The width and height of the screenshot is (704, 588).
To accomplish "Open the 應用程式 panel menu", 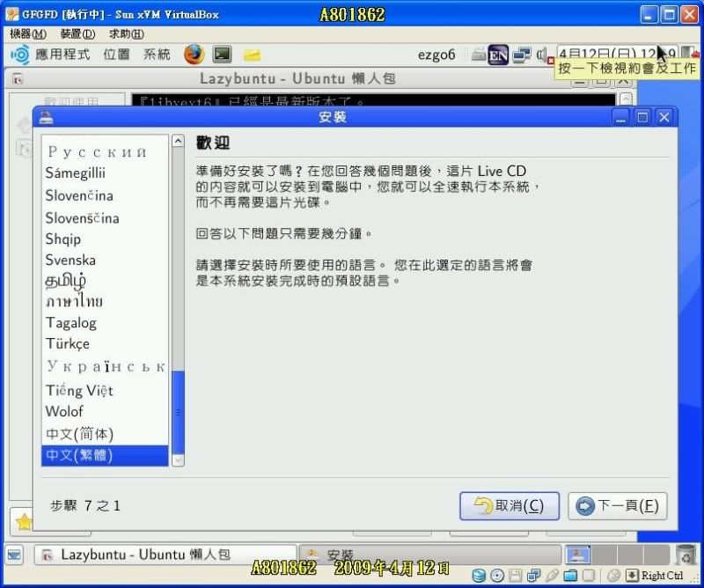I will (62, 55).
